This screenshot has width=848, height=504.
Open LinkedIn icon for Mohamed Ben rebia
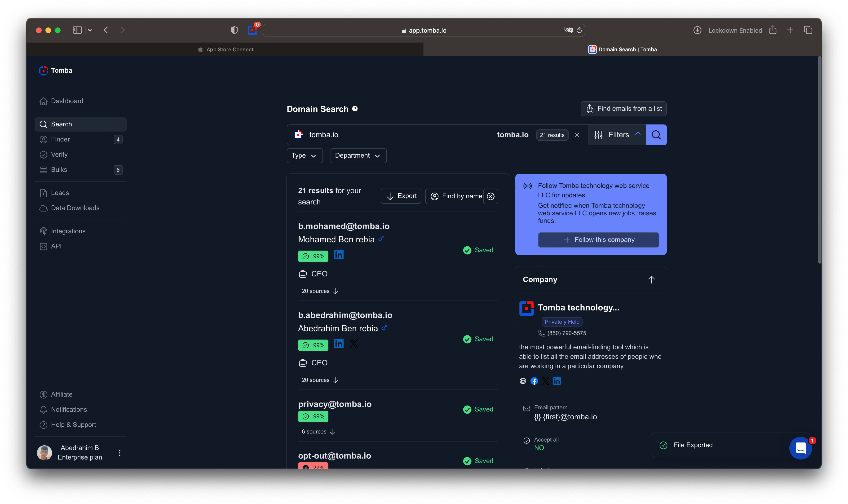tap(339, 255)
